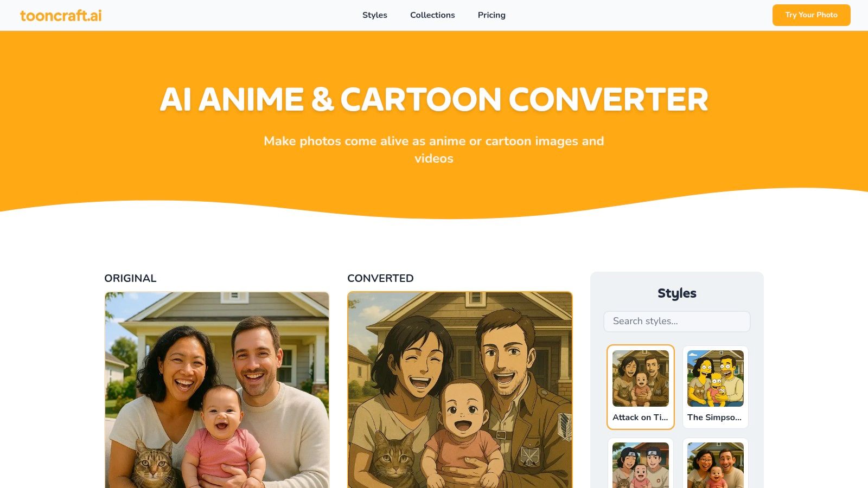Go to the Pricing page
Image resolution: width=868 pixels, height=488 pixels.
point(492,15)
